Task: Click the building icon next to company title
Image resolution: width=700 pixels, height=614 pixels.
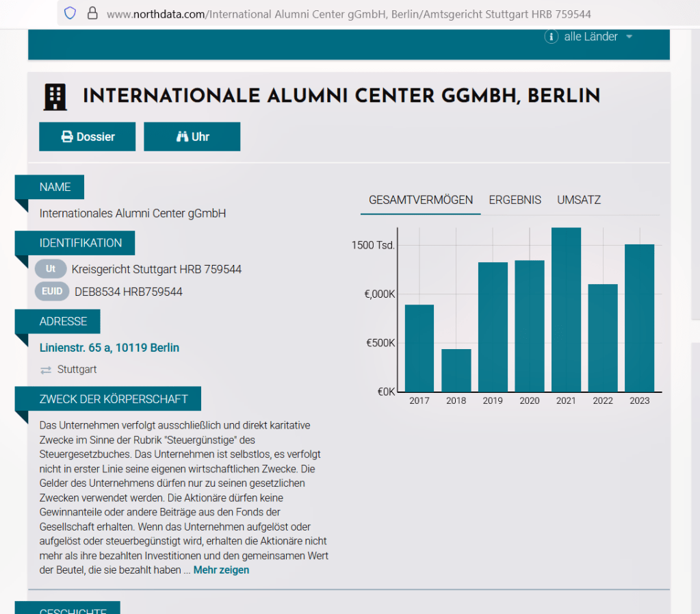Action: tap(55, 97)
